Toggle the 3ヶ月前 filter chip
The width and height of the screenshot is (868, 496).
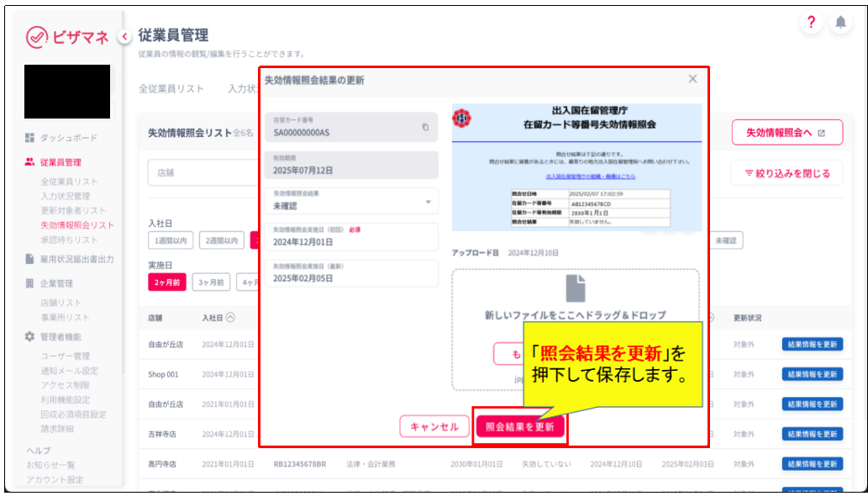tap(211, 282)
